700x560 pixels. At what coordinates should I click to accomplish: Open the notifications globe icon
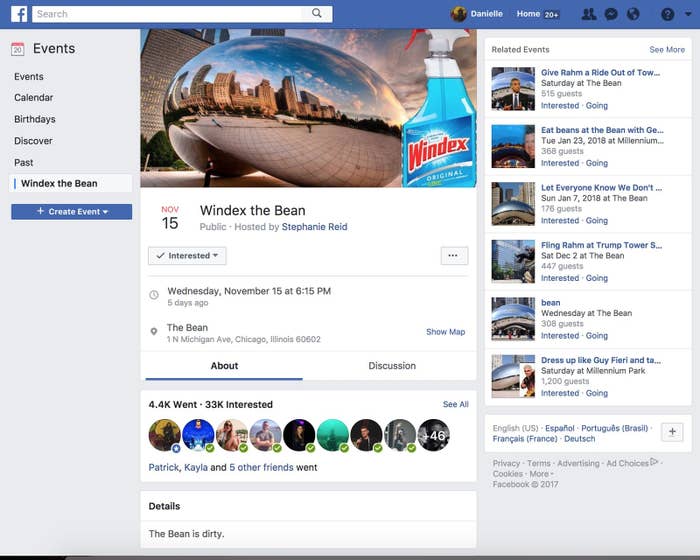click(633, 14)
